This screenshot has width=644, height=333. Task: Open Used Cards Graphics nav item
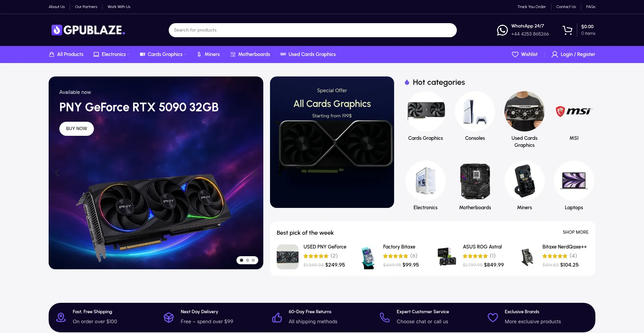[308, 54]
